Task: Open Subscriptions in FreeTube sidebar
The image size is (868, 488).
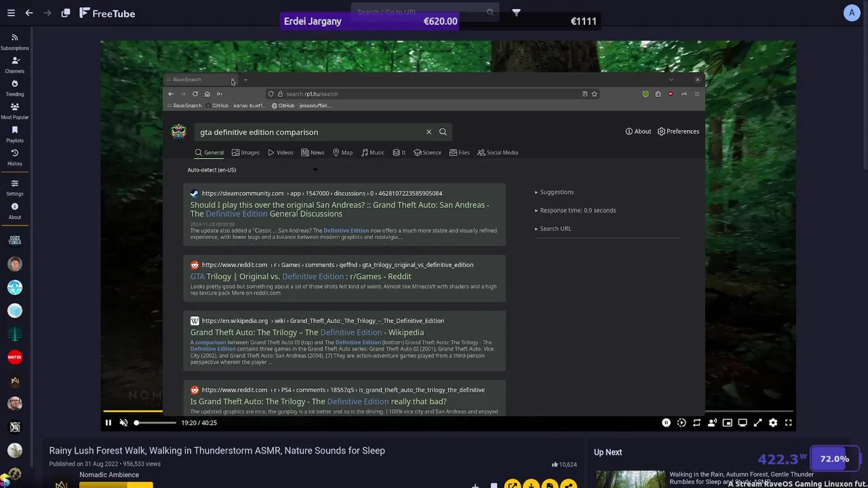Action: (x=15, y=41)
